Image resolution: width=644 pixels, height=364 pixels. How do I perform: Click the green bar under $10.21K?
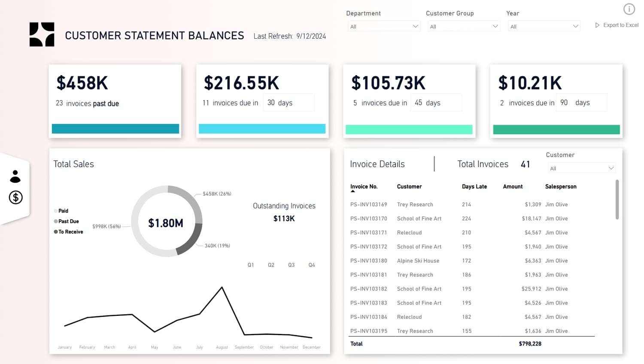coord(556,129)
